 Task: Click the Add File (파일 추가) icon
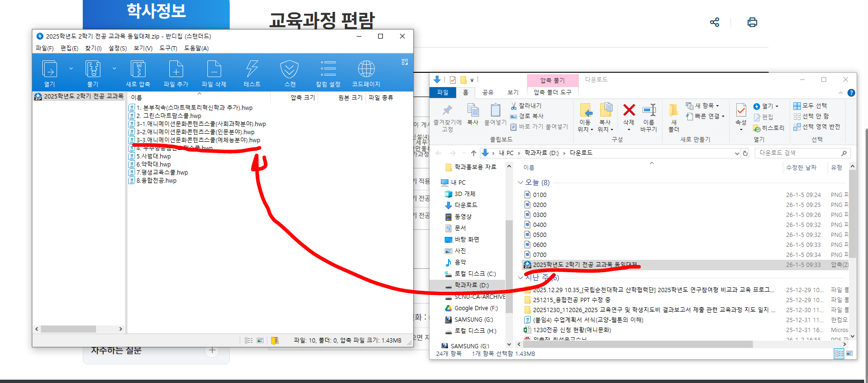(x=176, y=69)
